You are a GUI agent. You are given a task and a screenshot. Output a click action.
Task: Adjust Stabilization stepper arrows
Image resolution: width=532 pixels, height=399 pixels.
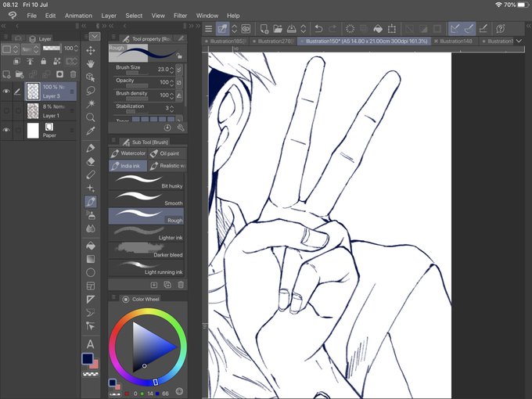[171, 108]
